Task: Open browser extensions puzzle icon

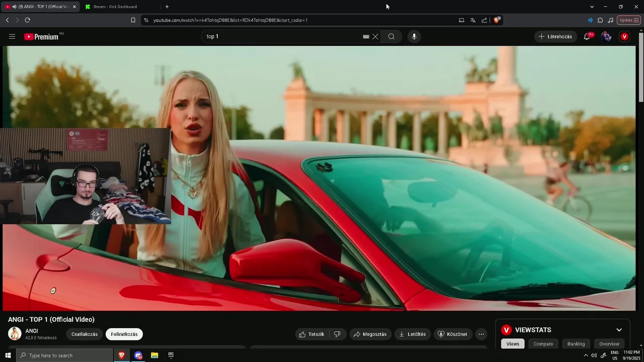Action: pyautogui.click(x=600, y=20)
